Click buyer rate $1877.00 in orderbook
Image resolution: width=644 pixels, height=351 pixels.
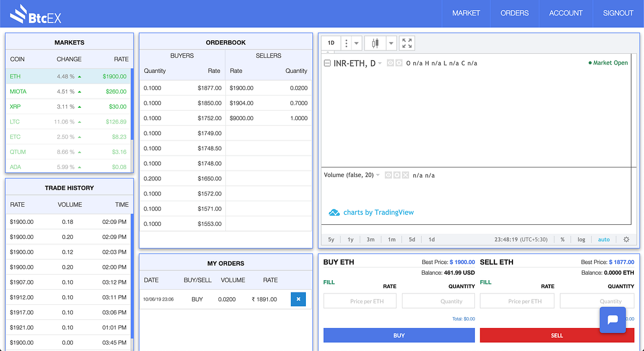coord(209,88)
